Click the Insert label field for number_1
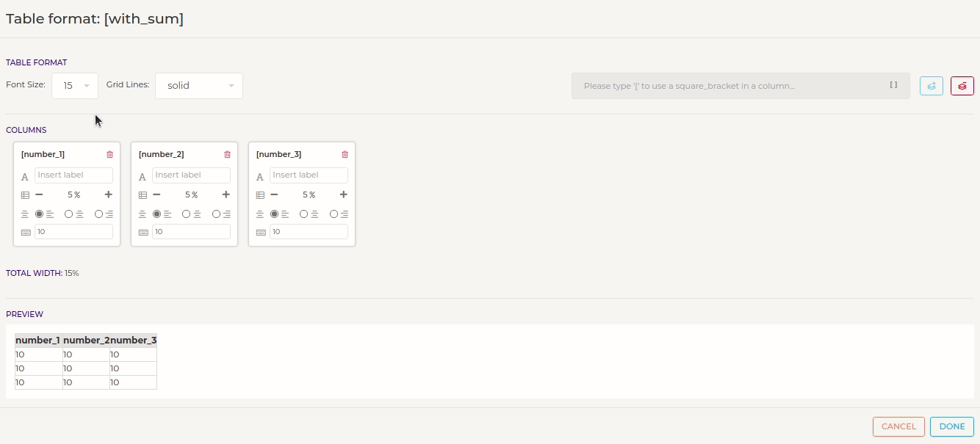Viewport: 980px width, 444px height. (73, 175)
